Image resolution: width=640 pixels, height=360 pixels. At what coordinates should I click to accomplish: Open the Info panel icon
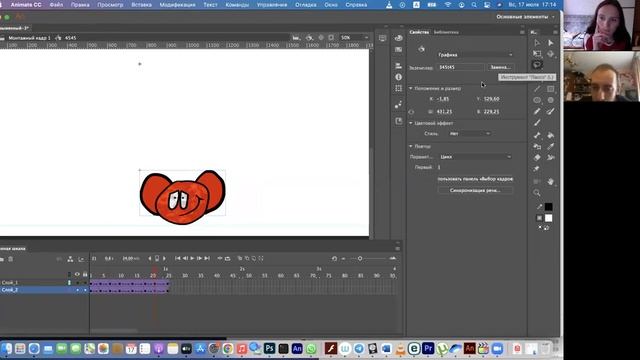(399, 77)
